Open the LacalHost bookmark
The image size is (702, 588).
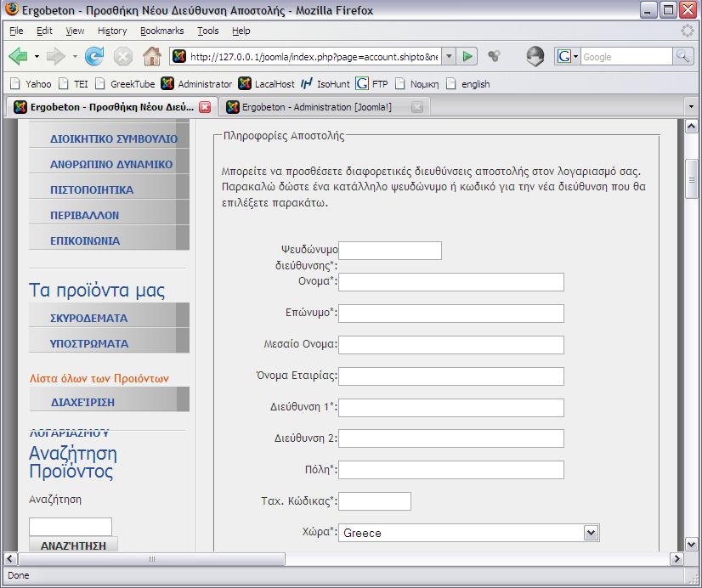pyautogui.click(x=266, y=83)
